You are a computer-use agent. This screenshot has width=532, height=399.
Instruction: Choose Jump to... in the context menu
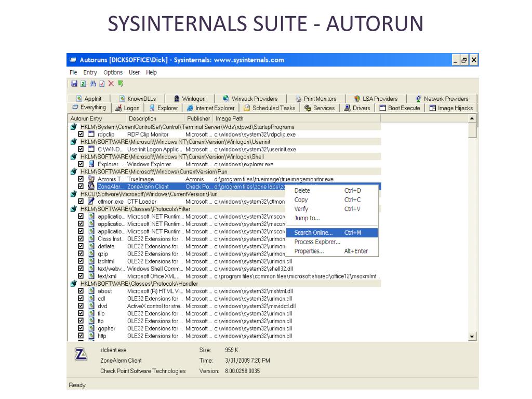[332, 218]
